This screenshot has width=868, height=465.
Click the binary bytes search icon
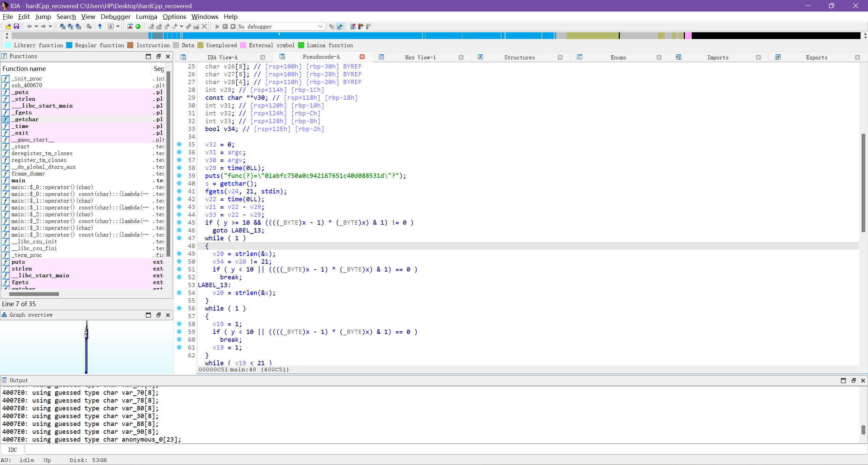tap(78, 26)
